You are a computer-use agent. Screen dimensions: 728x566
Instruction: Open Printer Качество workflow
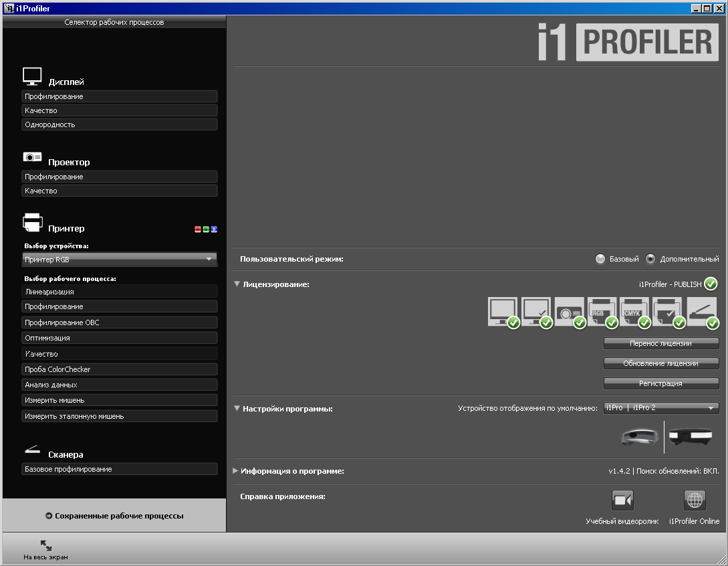point(119,354)
